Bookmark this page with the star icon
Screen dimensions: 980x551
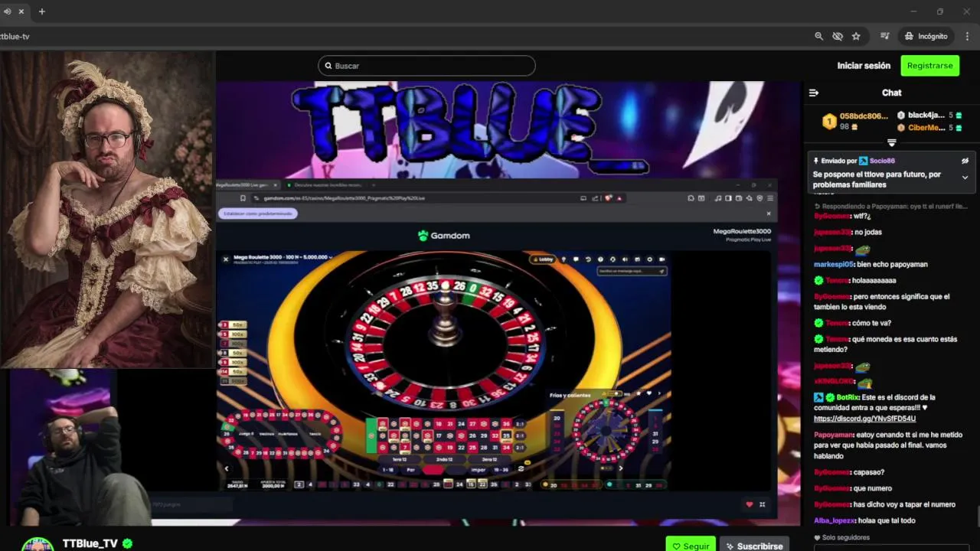click(856, 36)
